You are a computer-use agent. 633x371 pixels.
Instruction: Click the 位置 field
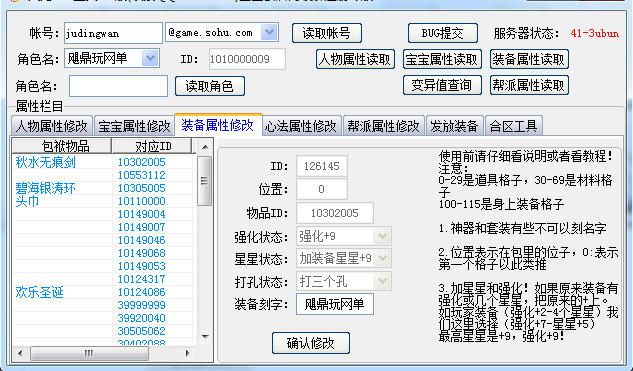pyautogui.click(x=322, y=189)
